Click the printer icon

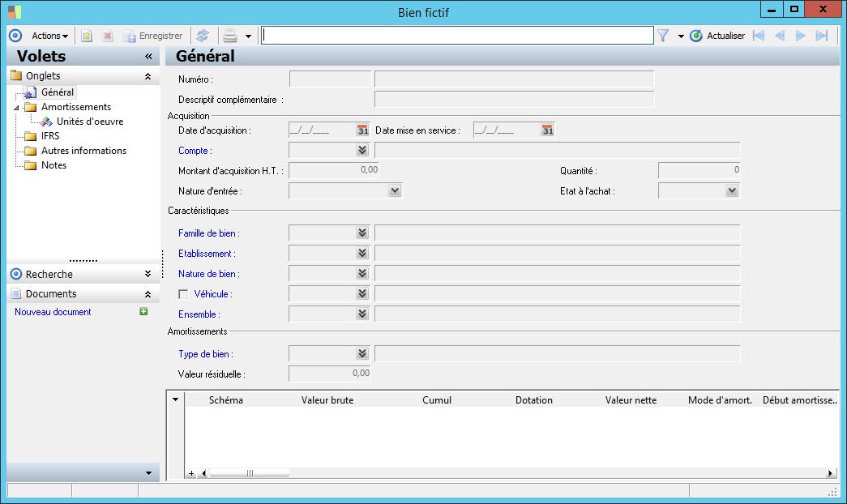230,36
